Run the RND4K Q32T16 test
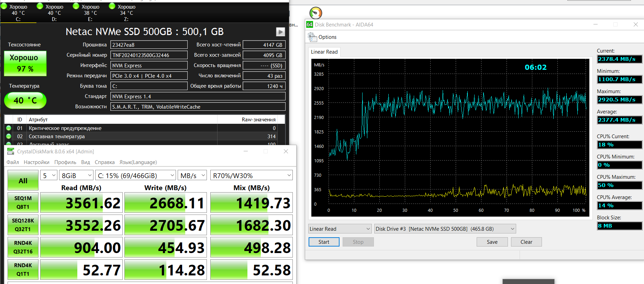This screenshot has height=284, width=644. point(23,247)
